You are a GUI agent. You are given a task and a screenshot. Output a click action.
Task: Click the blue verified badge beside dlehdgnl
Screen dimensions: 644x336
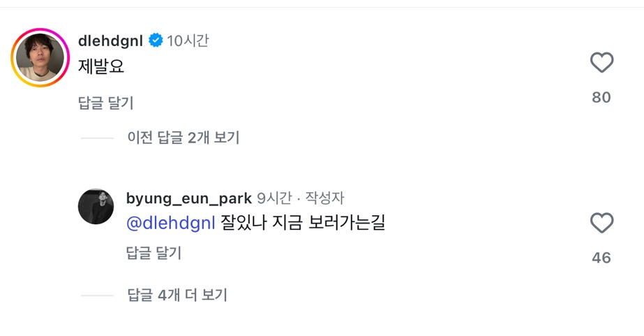156,41
